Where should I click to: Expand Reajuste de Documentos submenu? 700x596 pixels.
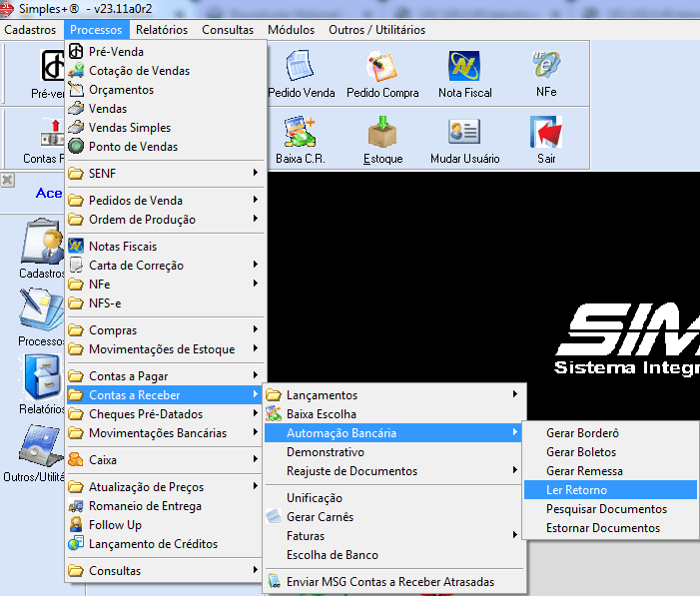tap(392, 471)
